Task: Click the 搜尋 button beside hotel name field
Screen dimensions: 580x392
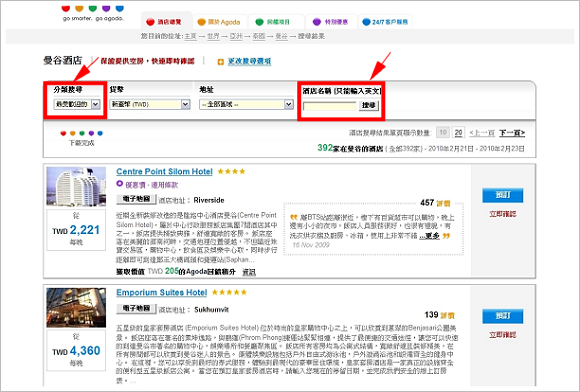Action: pyautogui.click(x=368, y=105)
